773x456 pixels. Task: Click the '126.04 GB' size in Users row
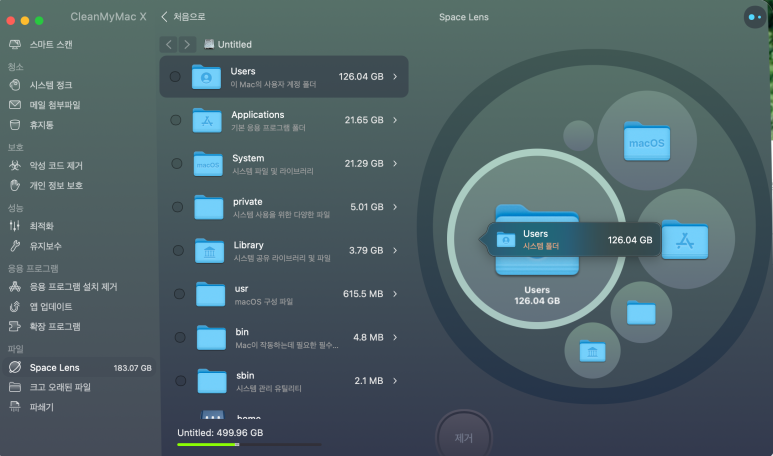pyautogui.click(x=361, y=76)
